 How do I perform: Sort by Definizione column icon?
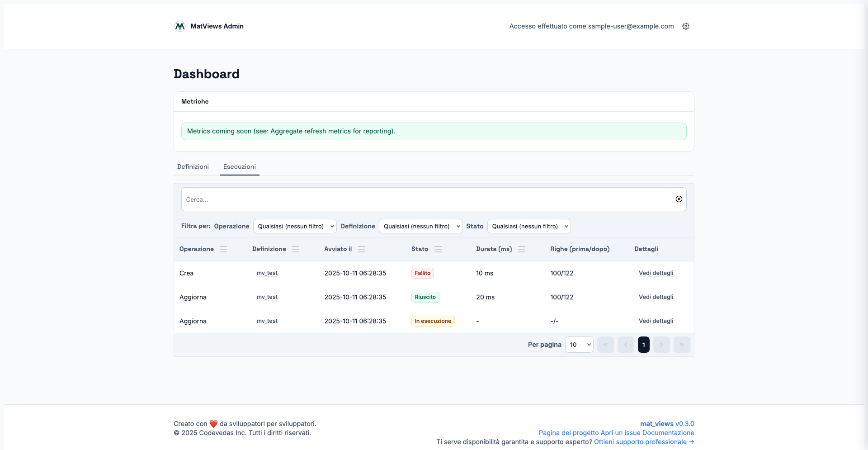pyautogui.click(x=296, y=249)
